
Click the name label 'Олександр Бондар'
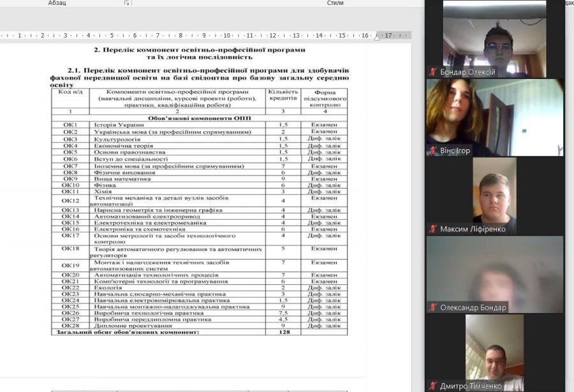[x=473, y=308]
